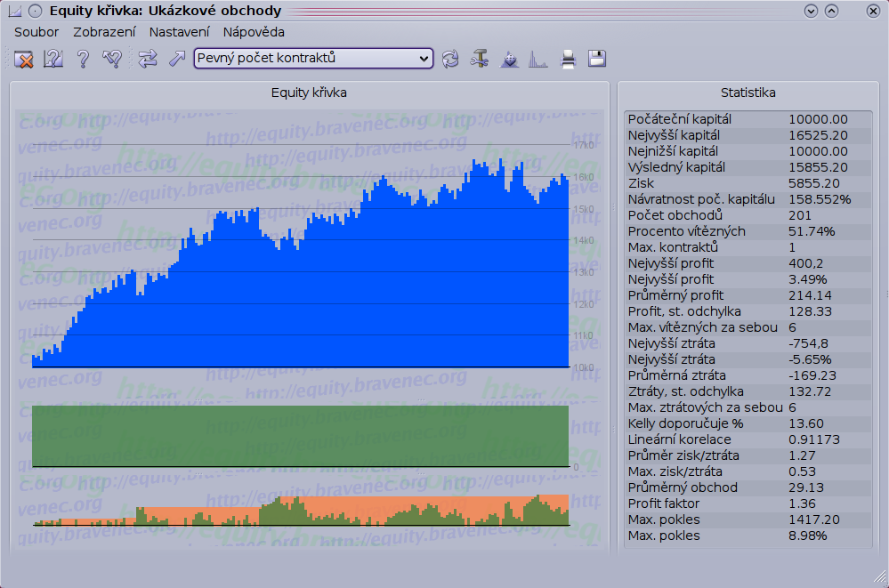Show the histogram chart icon
The image size is (889, 588).
click(x=537, y=60)
